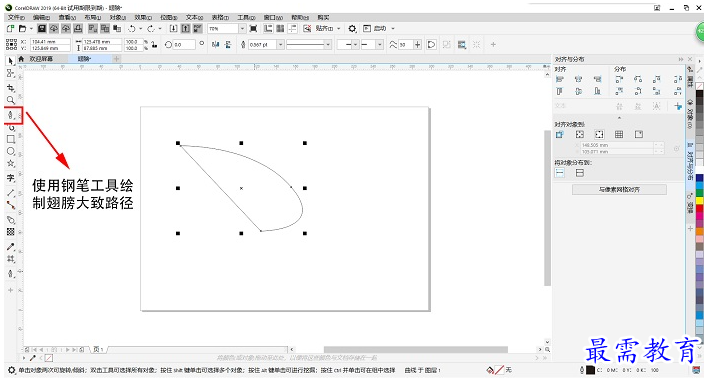707x382 pixels.
Task: Click the align left icon
Action: [x=560, y=79]
